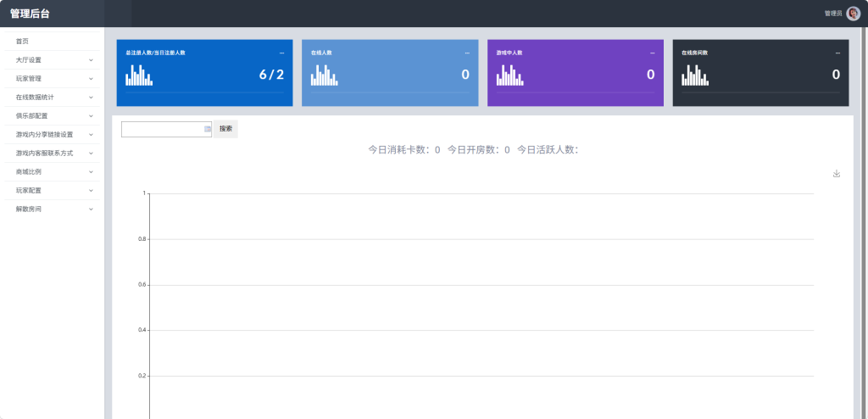Image resolution: width=868 pixels, height=419 pixels.
Task: Click the bar chart icon on 在线房间数 card
Action: tap(695, 75)
